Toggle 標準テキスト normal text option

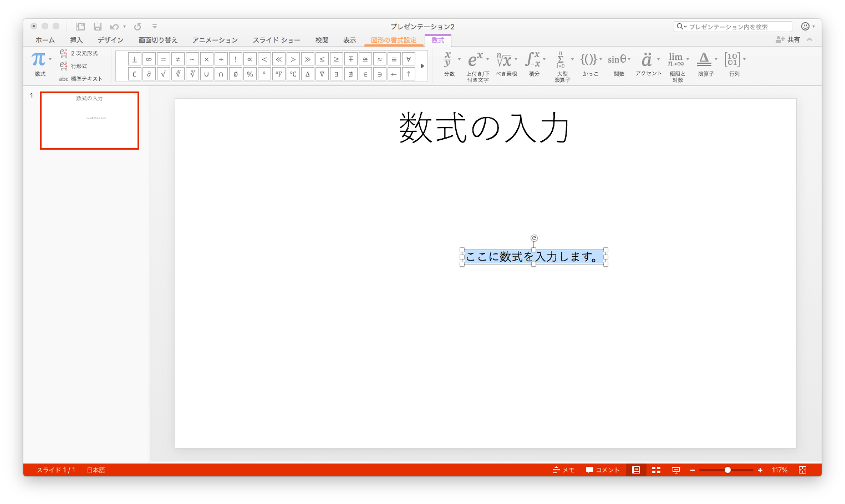tap(81, 79)
